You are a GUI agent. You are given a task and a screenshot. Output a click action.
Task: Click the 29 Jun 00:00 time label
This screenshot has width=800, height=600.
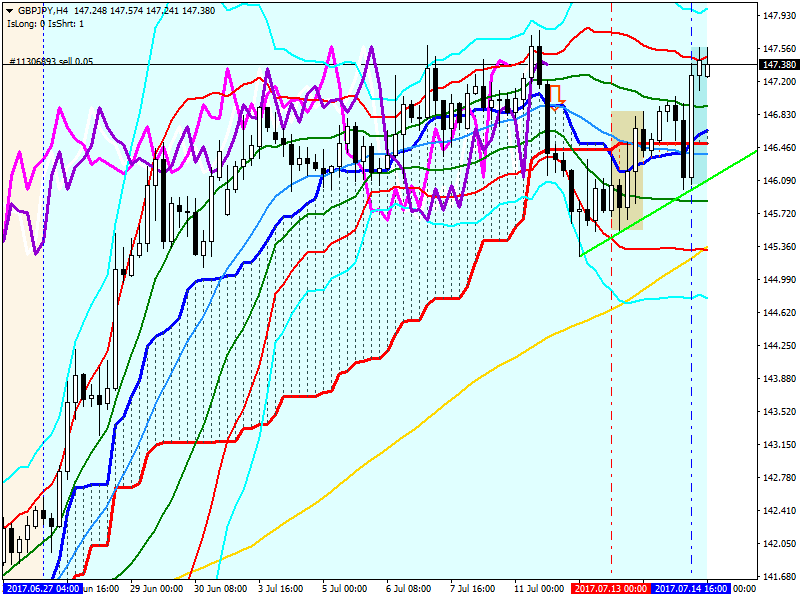(x=156, y=589)
